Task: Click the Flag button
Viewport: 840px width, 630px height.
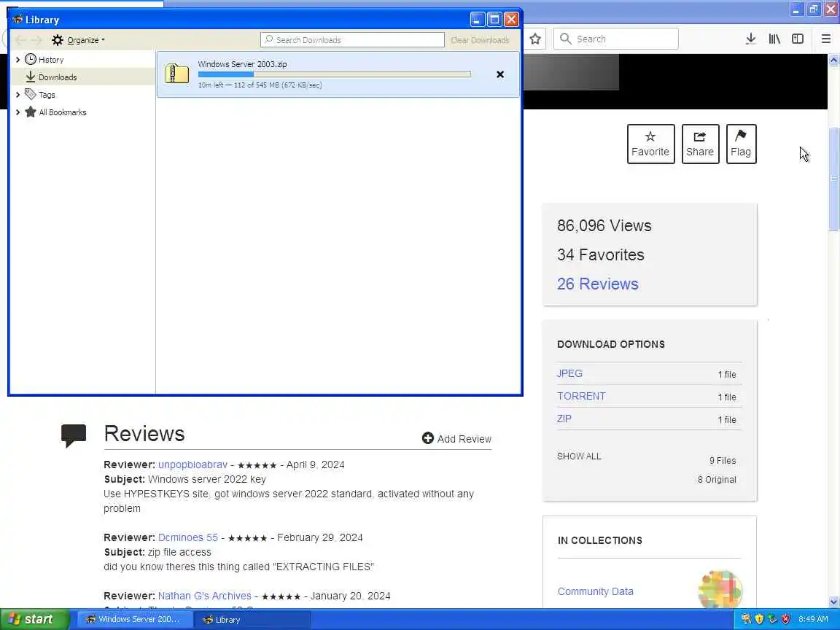Action: tap(741, 144)
